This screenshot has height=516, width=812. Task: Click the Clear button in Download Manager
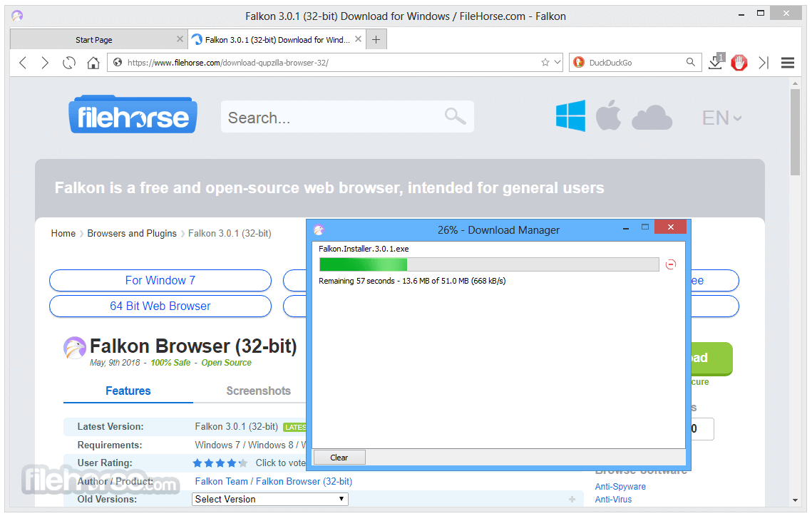339,458
